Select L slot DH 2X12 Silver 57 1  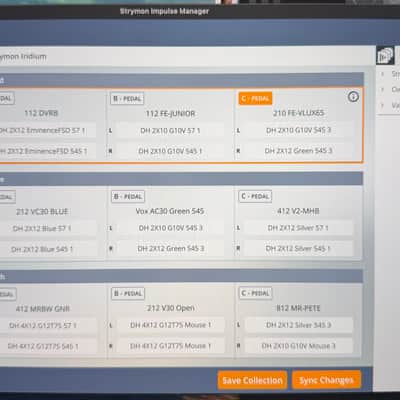(298, 228)
